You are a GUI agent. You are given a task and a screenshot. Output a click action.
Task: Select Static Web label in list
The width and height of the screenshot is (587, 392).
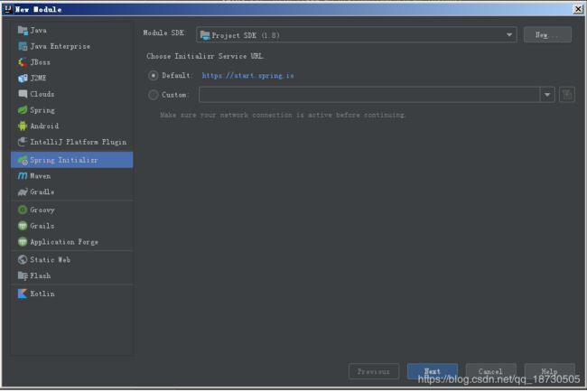tap(50, 260)
